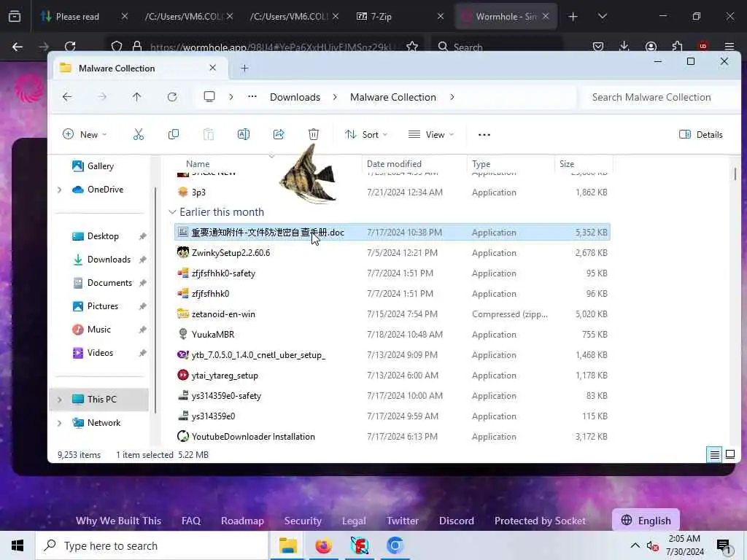
Task: Show hidden system tray icons chevron
Action: coord(635,545)
